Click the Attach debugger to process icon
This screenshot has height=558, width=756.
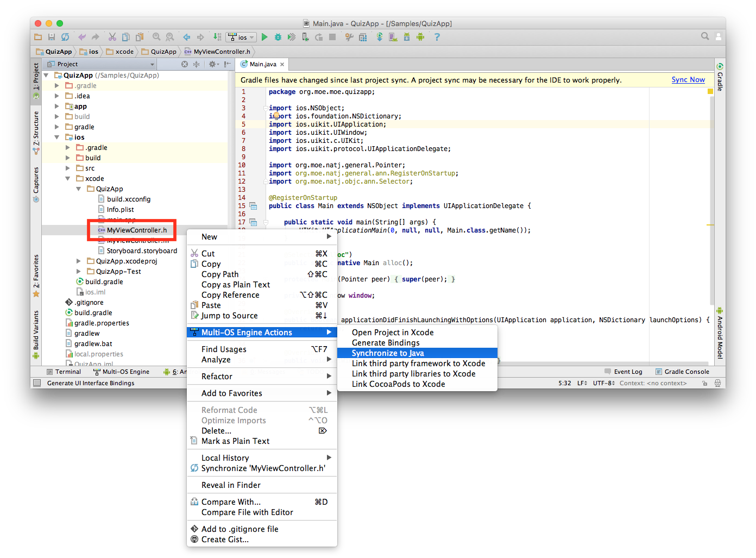(305, 37)
